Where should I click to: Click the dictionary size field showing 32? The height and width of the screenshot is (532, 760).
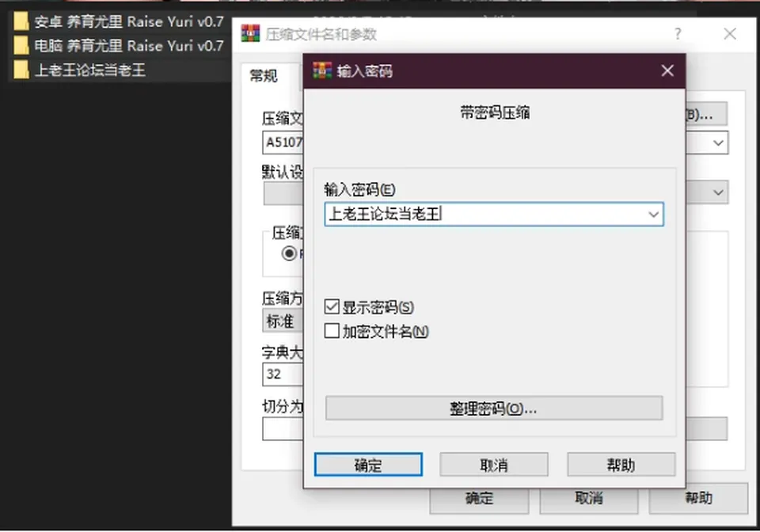[x=283, y=374]
